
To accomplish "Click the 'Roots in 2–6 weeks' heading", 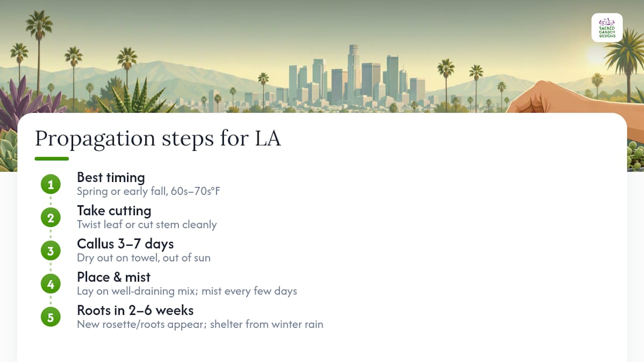I will coord(135,310).
